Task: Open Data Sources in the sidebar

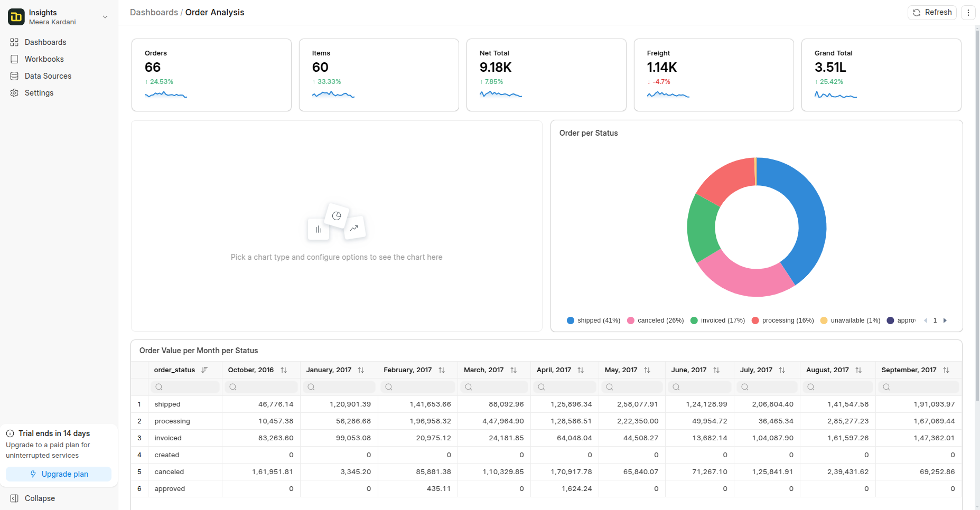Action: pos(48,76)
